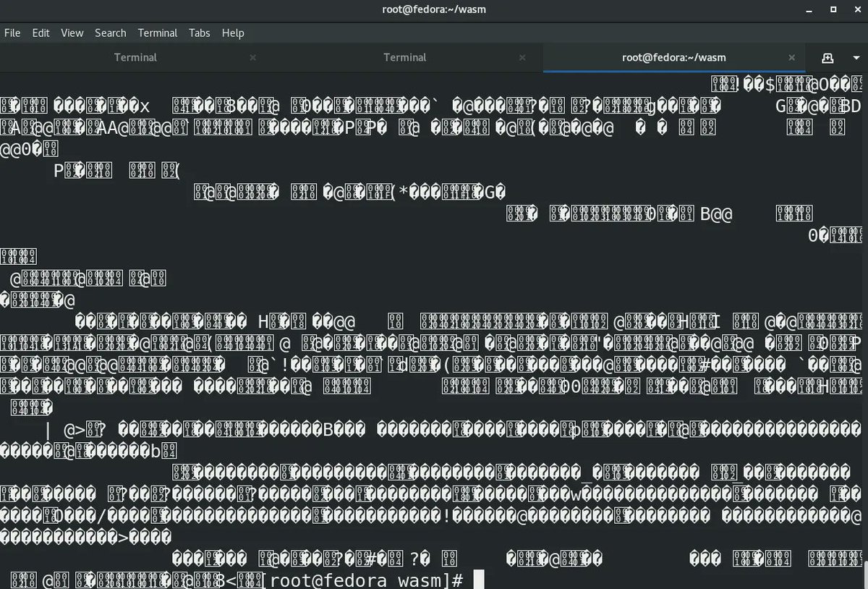Open the View menu
Screen dimensions: 868x589
coord(72,33)
